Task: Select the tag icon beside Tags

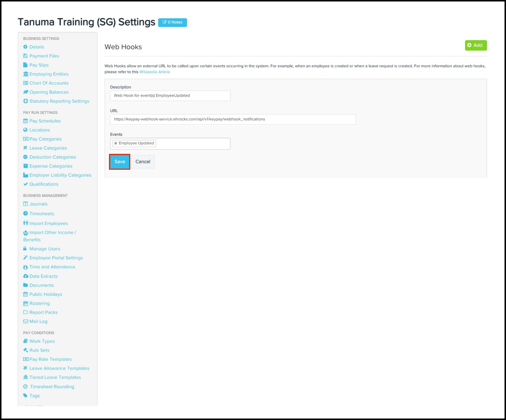Action: click(26, 395)
